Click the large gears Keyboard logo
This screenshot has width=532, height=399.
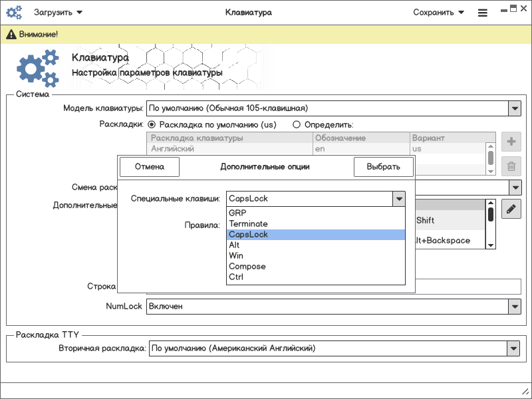point(37,69)
